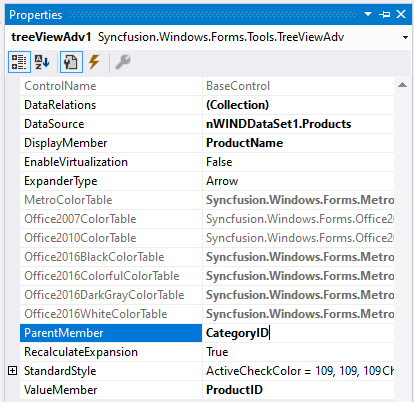This screenshot has width=414, height=402.
Task: Click the nWINDDataSet1.Products value
Action: pos(298,124)
